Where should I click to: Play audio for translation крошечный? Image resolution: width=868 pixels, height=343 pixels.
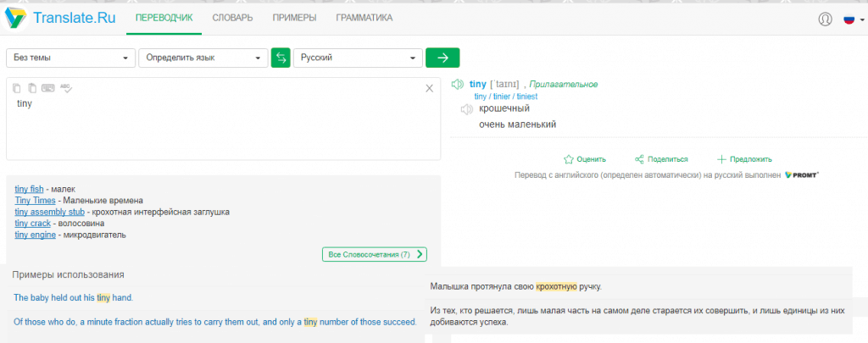pos(465,109)
